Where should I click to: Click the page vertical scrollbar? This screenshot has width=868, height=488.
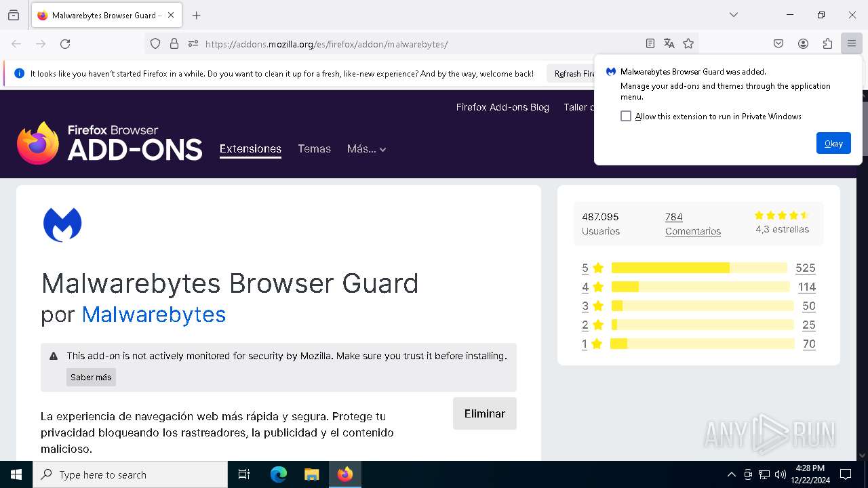click(x=863, y=274)
